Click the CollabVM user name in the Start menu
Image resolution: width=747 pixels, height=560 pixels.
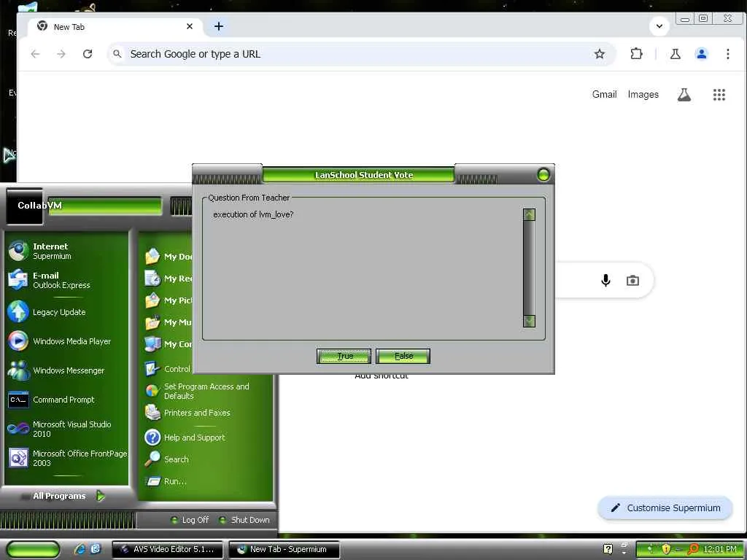[x=39, y=205]
